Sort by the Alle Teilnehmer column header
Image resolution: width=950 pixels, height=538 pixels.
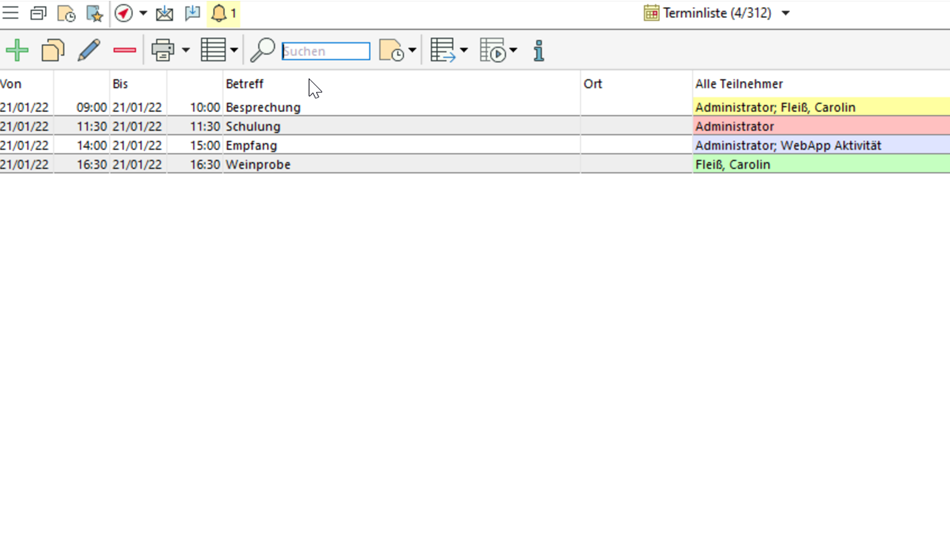click(x=739, y=84)
